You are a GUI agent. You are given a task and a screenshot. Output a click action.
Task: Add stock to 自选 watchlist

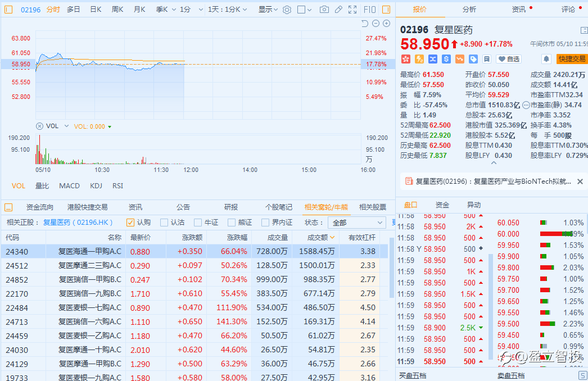[x=509, y=59]
